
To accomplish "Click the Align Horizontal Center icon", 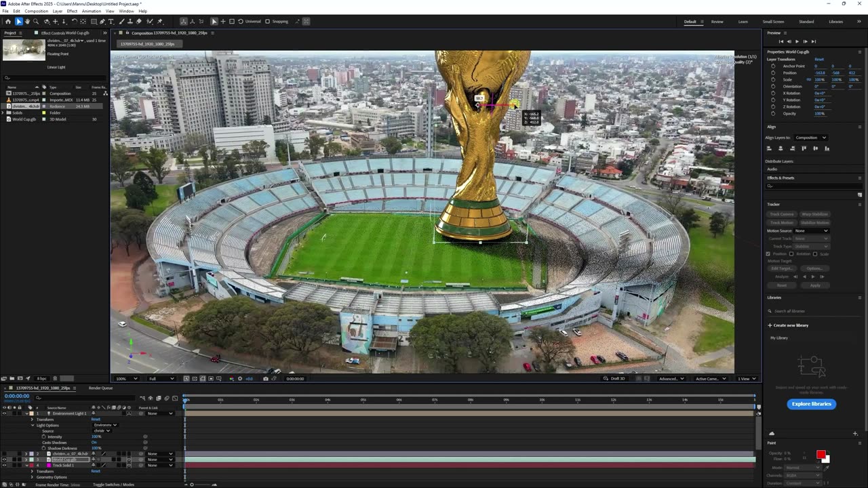I will click(x=781, y=148).
